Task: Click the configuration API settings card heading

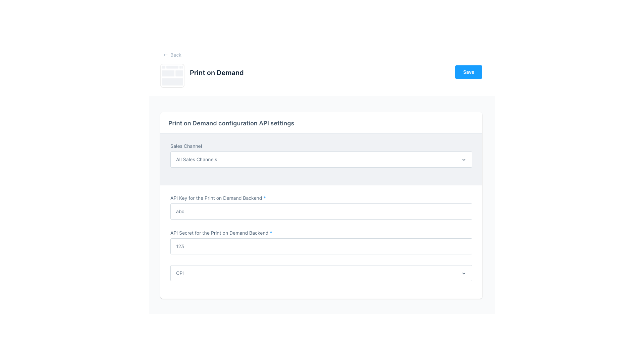Action: (x=231, y=123)
